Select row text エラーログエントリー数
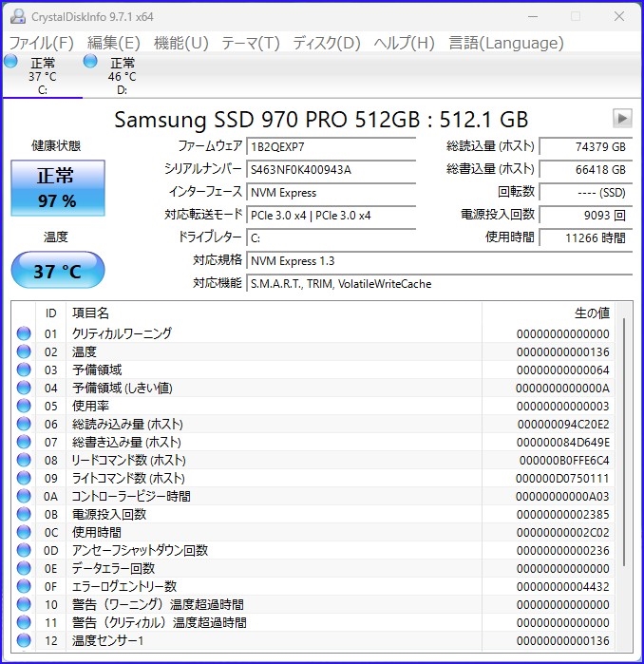644x664 pixels. click(x=124, y=586)
